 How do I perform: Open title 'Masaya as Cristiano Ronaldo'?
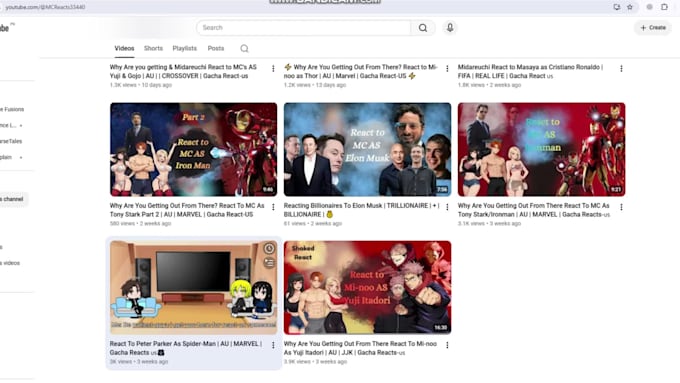530,72
